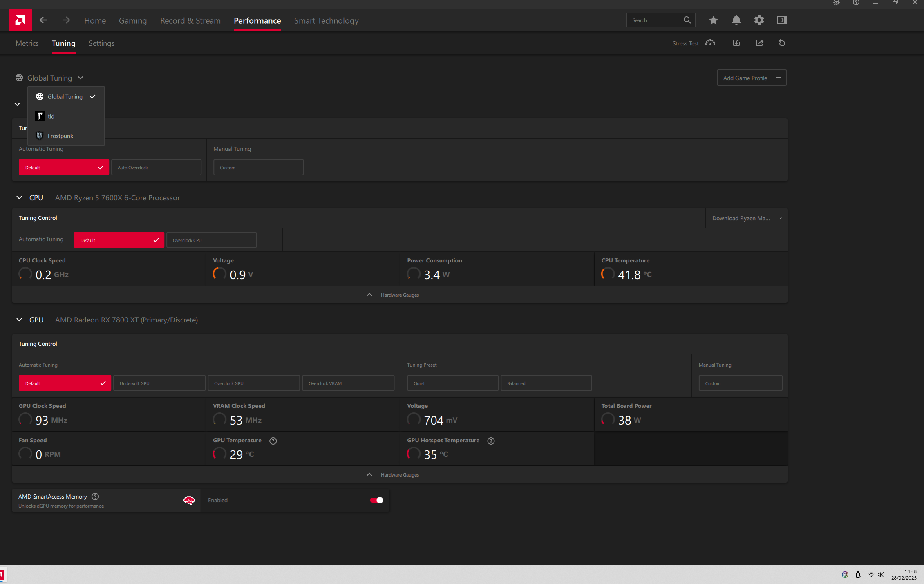Image resolution: width=924 pixels, height=584 pixels.
Task: Collapse the top section chevron under Global Tuning
Action: 17,104
